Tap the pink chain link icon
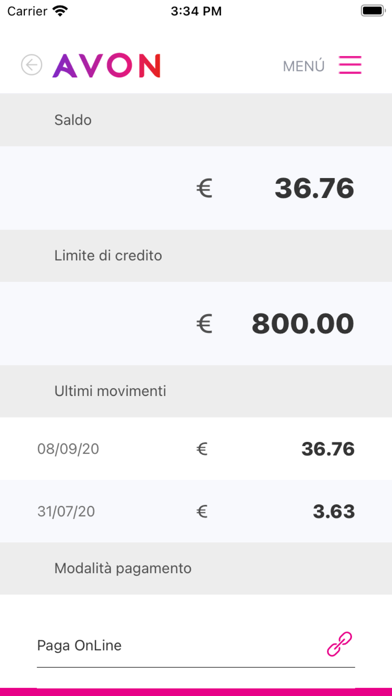The height and width of the screenshot is (696, 392). pyautogui.click(x=340, y=644)
